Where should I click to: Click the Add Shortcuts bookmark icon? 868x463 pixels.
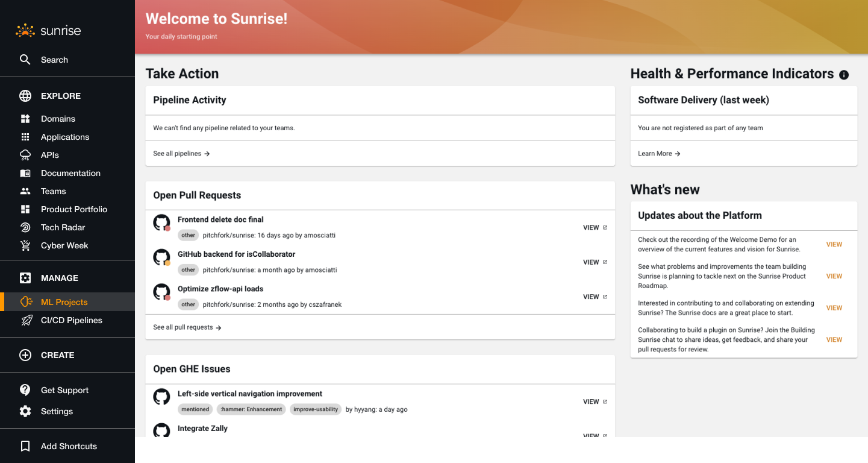pyautogui.click(x=25, y=446)
